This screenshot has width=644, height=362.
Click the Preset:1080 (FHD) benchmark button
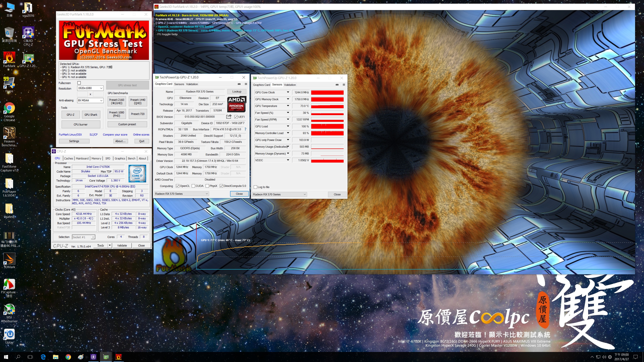[117, 114]
